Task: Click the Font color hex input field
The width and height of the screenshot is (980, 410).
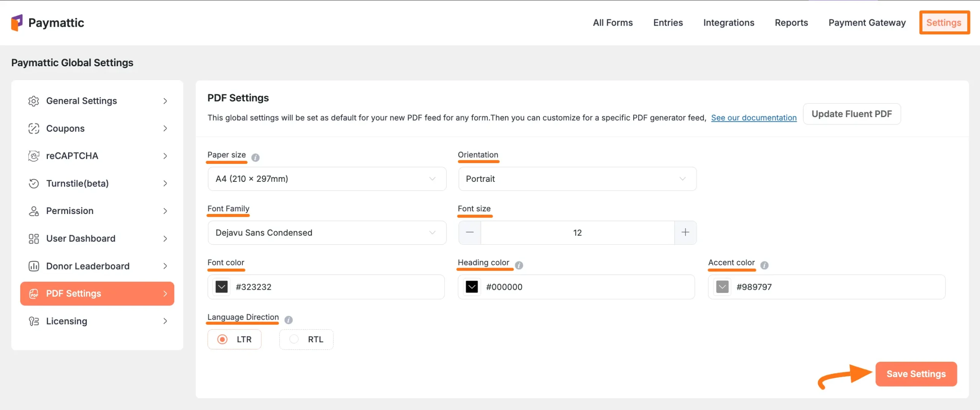Action: [337, 287]
